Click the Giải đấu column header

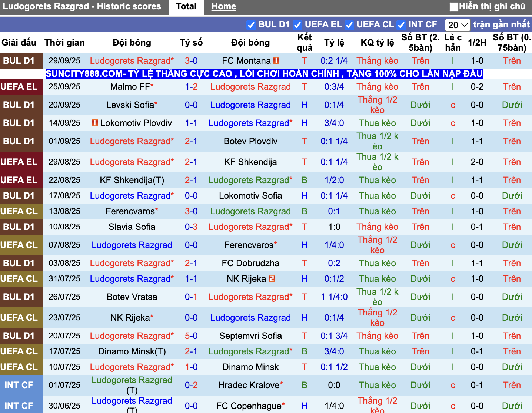pyautogui.click(x=19, y=43)
